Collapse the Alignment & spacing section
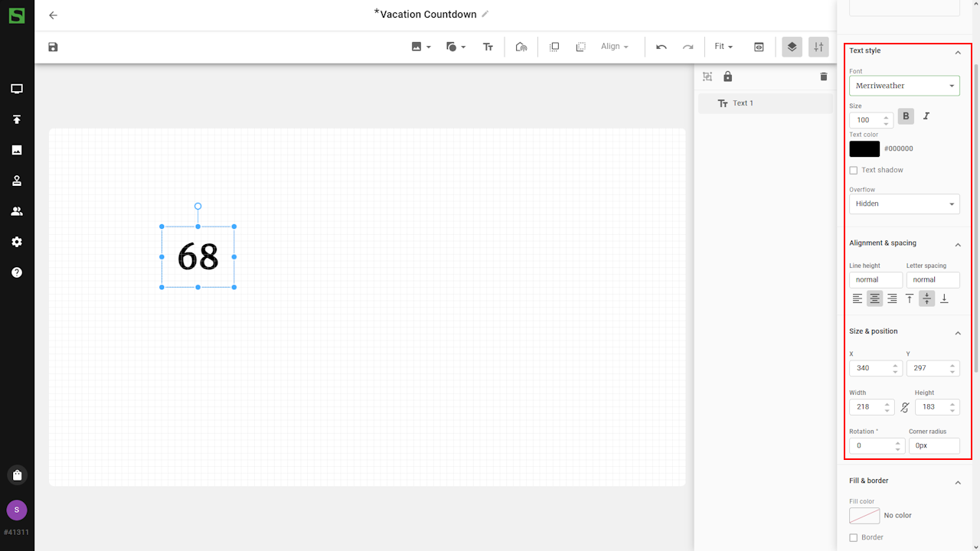The width and height of the screenshot is (980, 551). click(x=957, y=244)
